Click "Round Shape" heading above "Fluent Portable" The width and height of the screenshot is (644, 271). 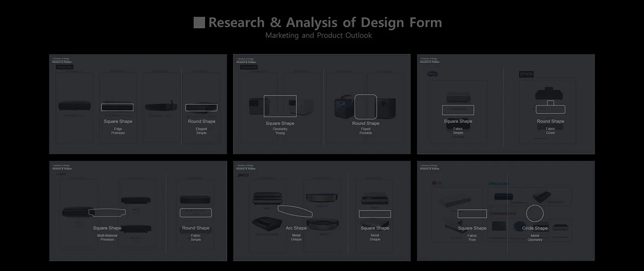pos(366,123)
